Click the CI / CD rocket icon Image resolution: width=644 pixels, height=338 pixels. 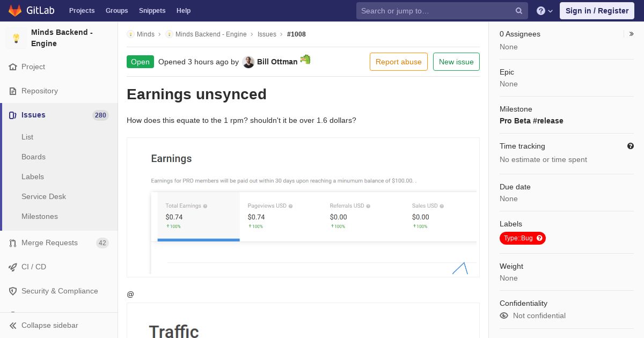click(x=13, y=267)
